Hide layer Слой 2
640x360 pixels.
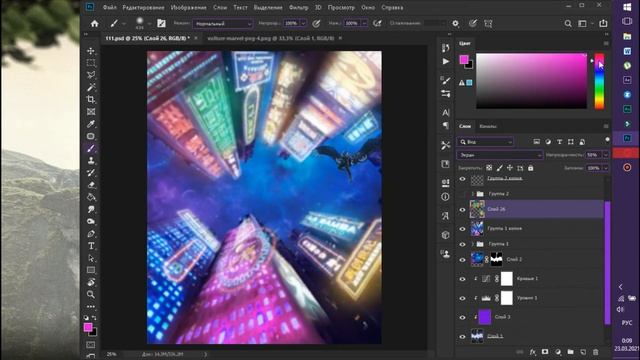(462, 260)
